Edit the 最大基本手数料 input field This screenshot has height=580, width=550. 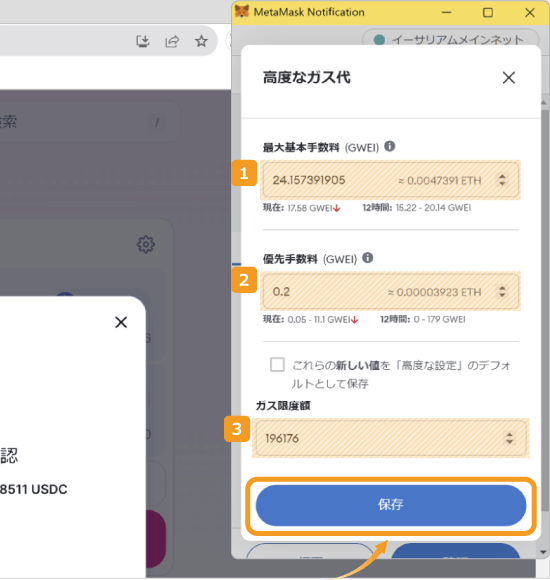(390, 180)
